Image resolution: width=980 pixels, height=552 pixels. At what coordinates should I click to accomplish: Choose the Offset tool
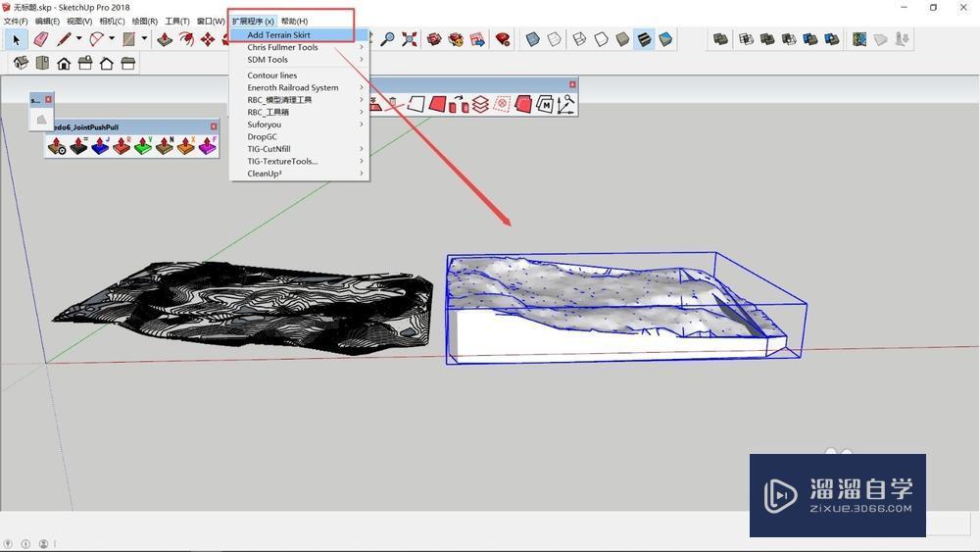[x=186, y=39]
